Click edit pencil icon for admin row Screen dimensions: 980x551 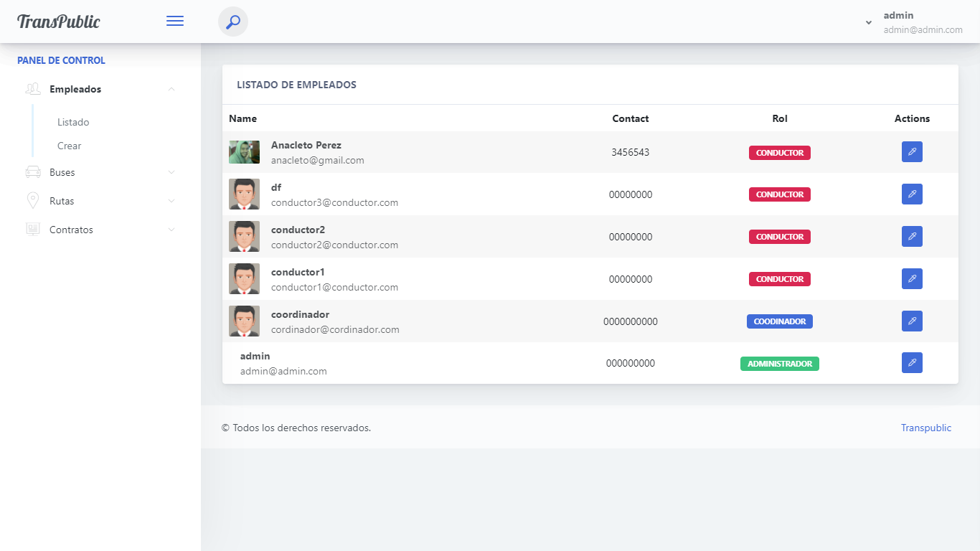tap(912, 363)
